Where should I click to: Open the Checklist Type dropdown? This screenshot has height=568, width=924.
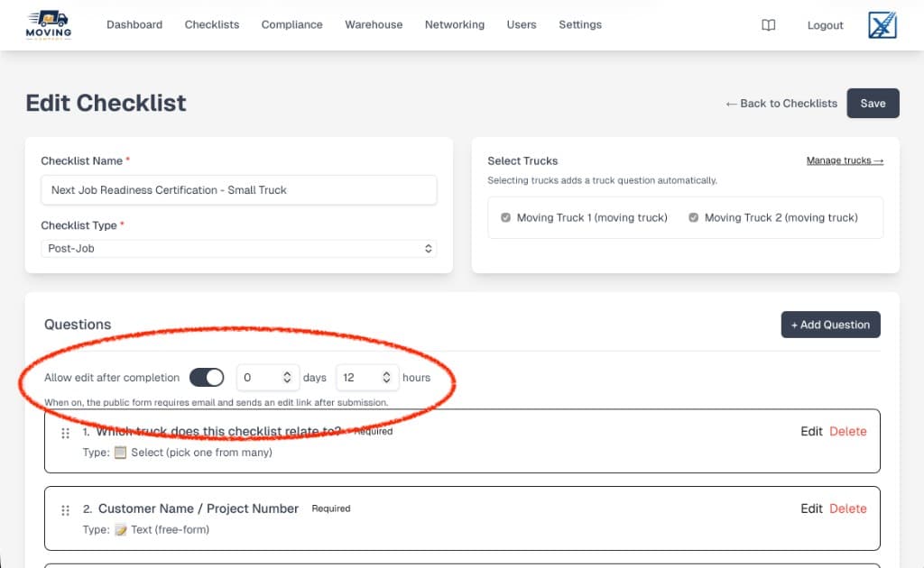pyautogui.click(x=238, y=249)
